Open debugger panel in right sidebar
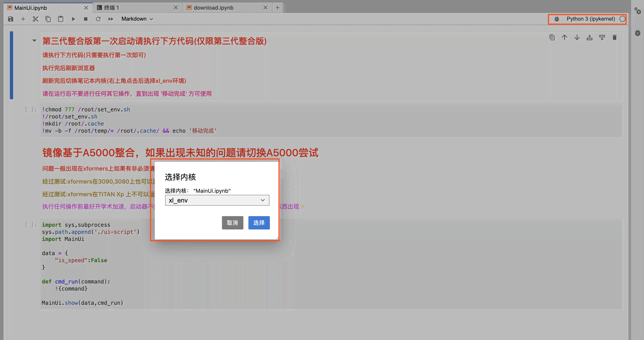The width and height of the screenshot is (644, 340). tap(638, 33)
